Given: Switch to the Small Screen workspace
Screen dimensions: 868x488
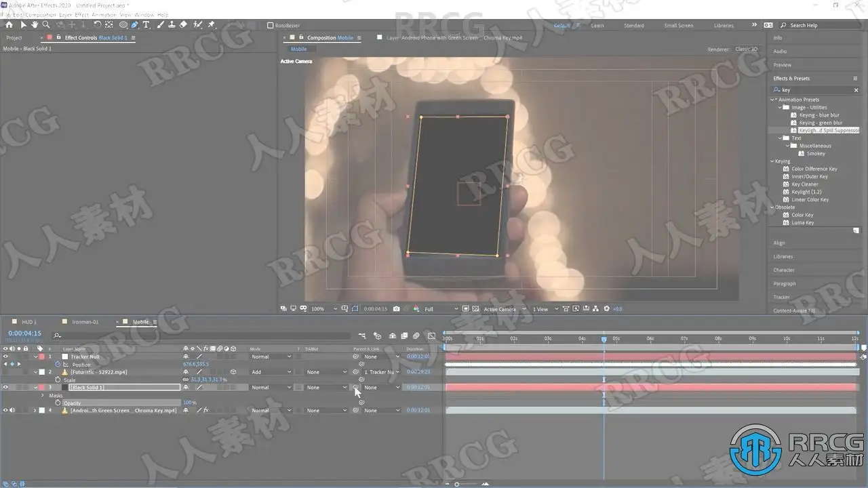Looking at the screenshot, I should click(678, 26).
